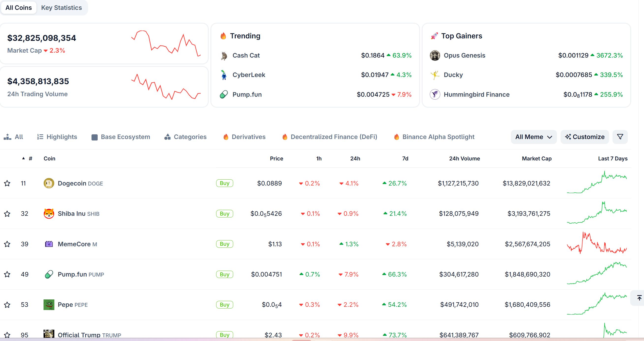This screenshot has width=644, height=341.
Task: Click the Pump.fun logo in the coin table
Action: point(49,274)
